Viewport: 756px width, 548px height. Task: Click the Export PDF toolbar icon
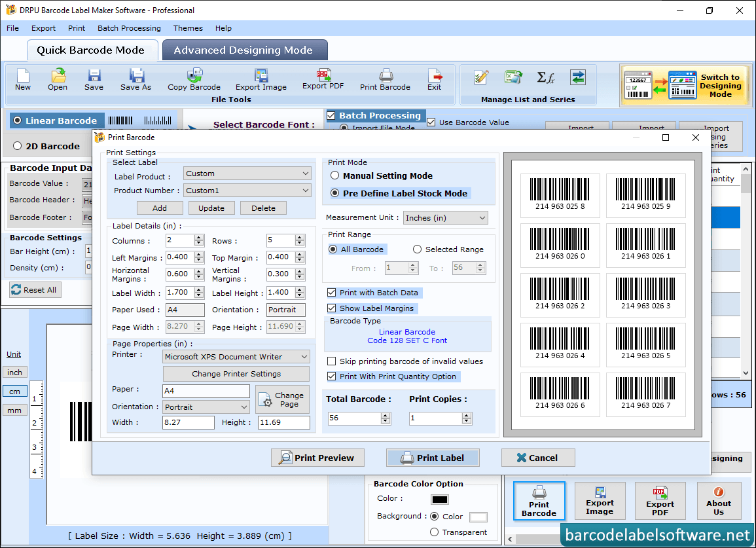click(323, 80)
